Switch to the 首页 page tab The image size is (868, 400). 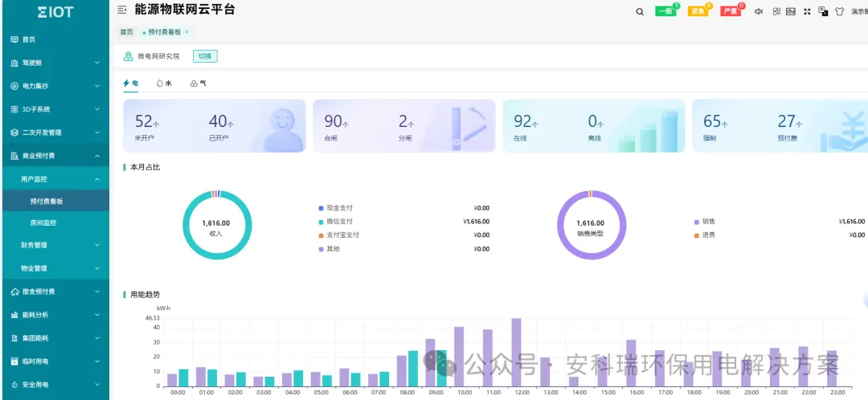tap(127, 32)
